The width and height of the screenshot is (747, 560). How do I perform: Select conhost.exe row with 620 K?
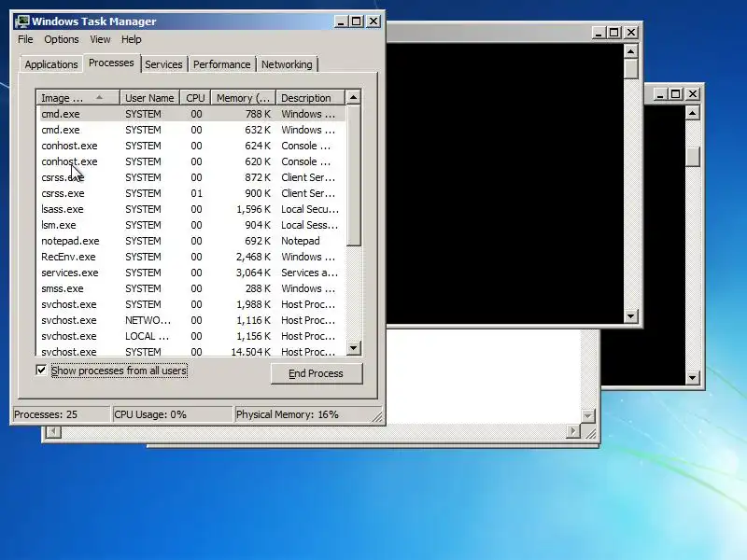190,161
